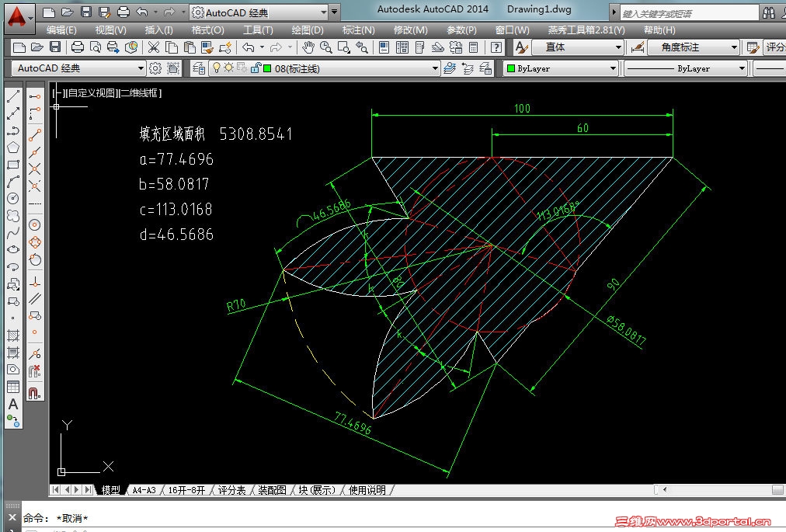Open the 视图(V) menu
The width and height of the screenshot is (786, 532).
[111, 30]
